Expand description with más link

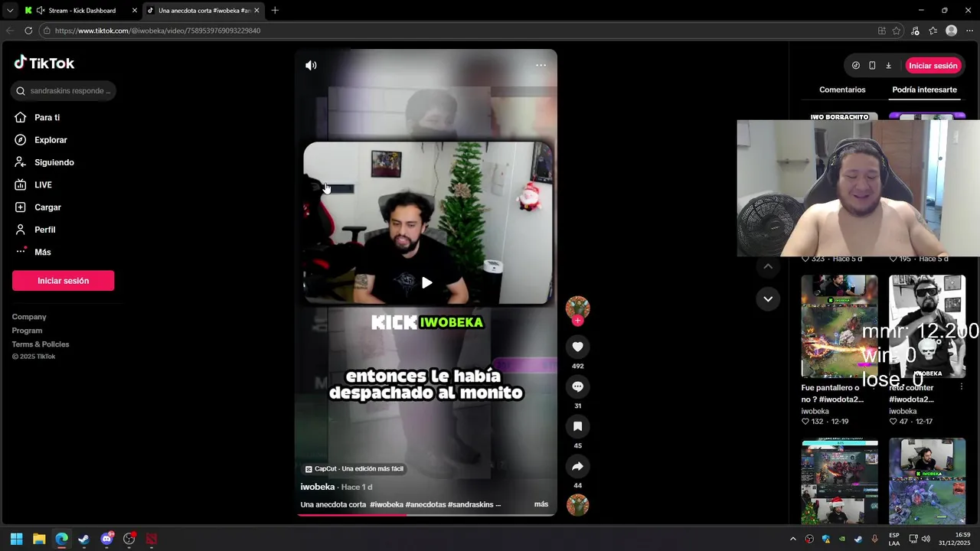(x=541, y=504)
